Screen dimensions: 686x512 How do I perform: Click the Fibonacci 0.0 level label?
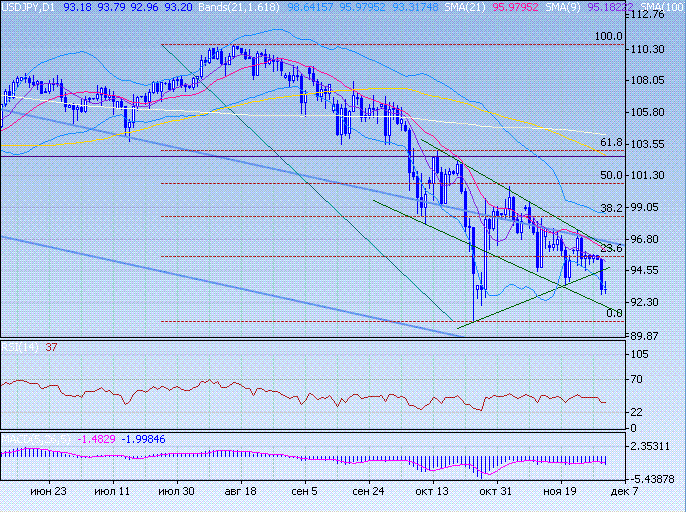(615, 313)
